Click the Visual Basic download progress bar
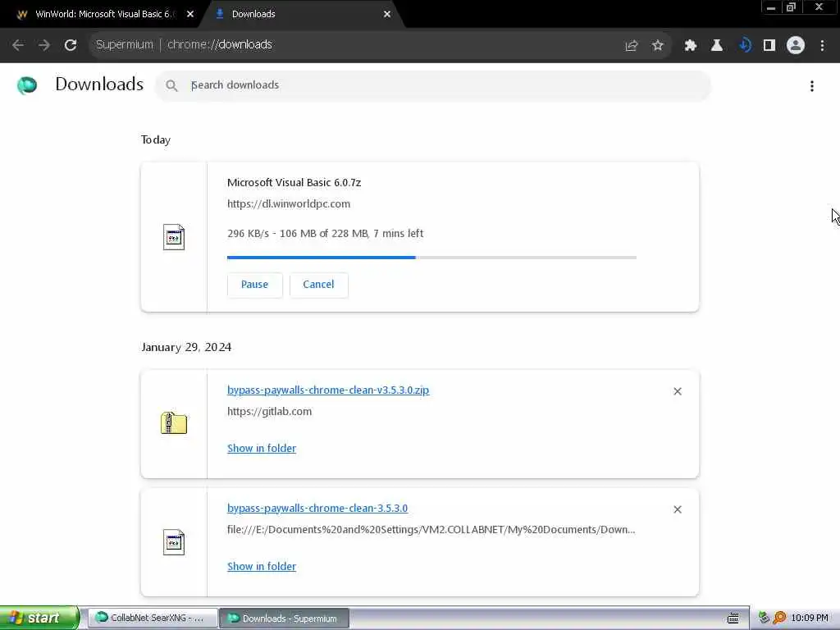Viewport: 840px width, 630px height. [x=431, y=258]
